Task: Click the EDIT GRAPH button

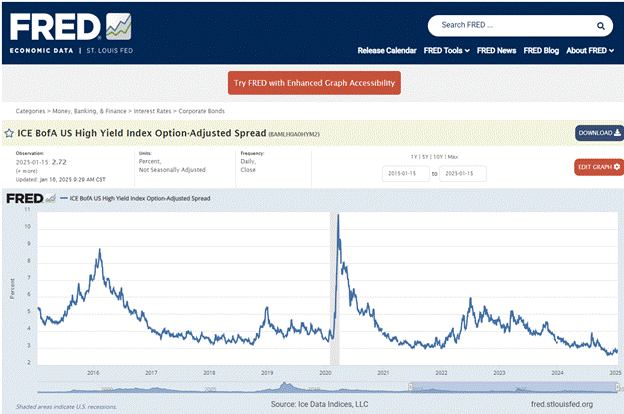Action: point(599,167)
